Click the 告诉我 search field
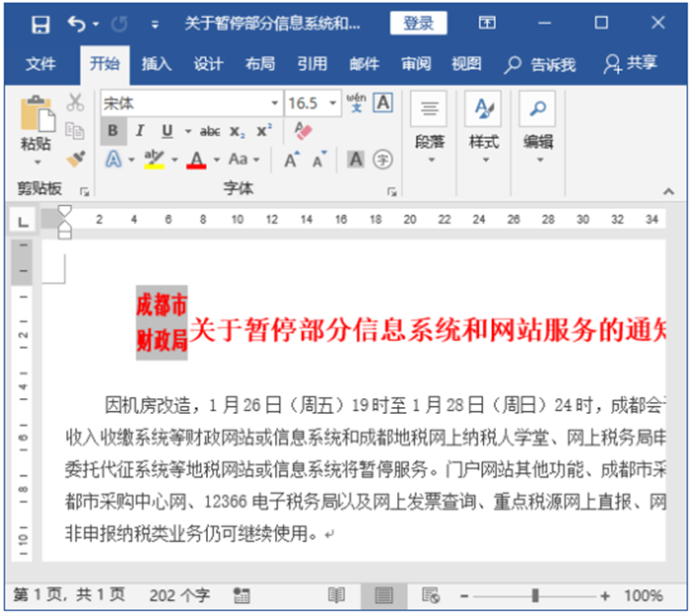Image resolution: width=693 pixels, height=616 pixels. [541, 64]
